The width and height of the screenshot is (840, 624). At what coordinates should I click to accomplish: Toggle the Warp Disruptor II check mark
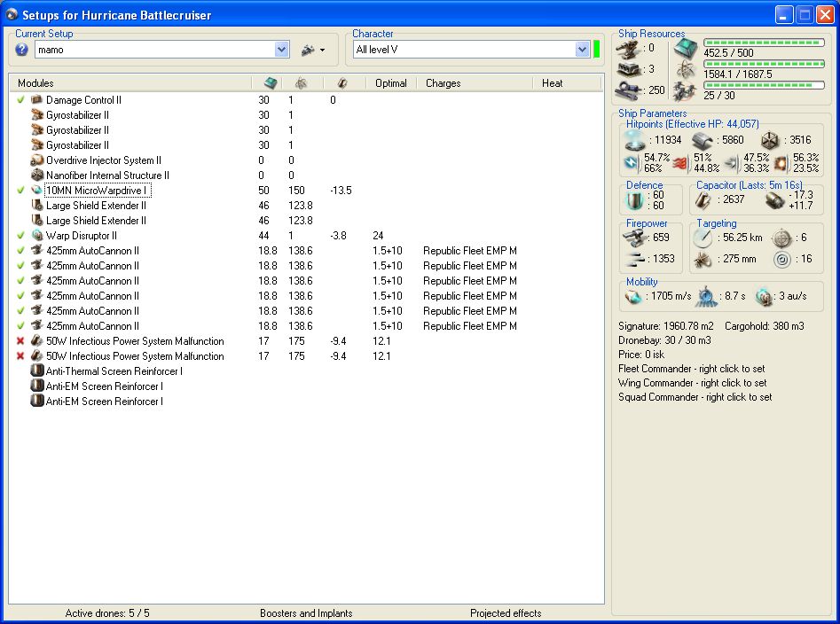point(20,236)
